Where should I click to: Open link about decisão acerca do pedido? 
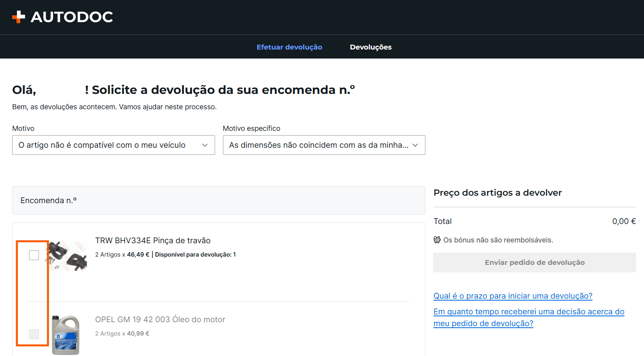click(x=529, y=317)
